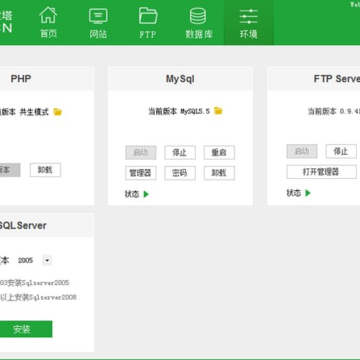Viewport: 360px width, 360px height.
Task: Open the MySQL folder icon beside MySQL5.5
Action: click(x=218, y=110)
